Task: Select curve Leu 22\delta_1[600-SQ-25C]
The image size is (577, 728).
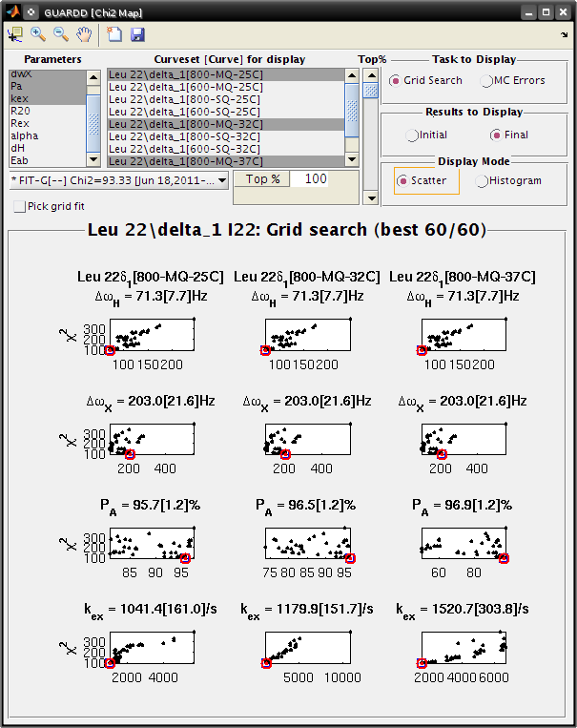Action: pyautogui.click(x=226, y=112)
